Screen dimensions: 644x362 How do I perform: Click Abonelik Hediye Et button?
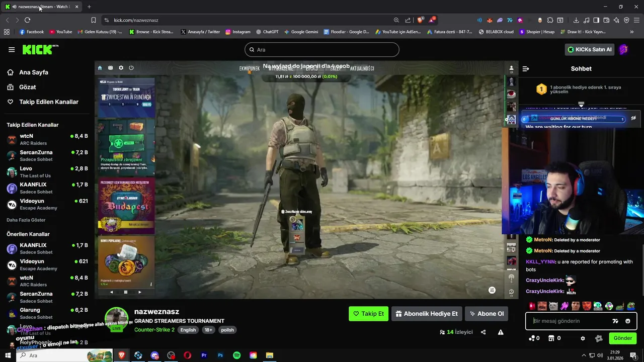(x=427, y=314)
